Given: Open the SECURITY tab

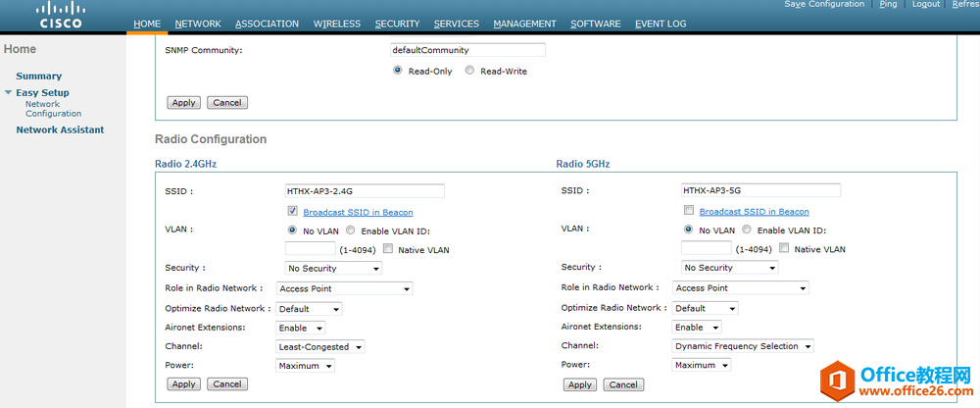Looking at the screenshot, I should click(x=398, y=24).
